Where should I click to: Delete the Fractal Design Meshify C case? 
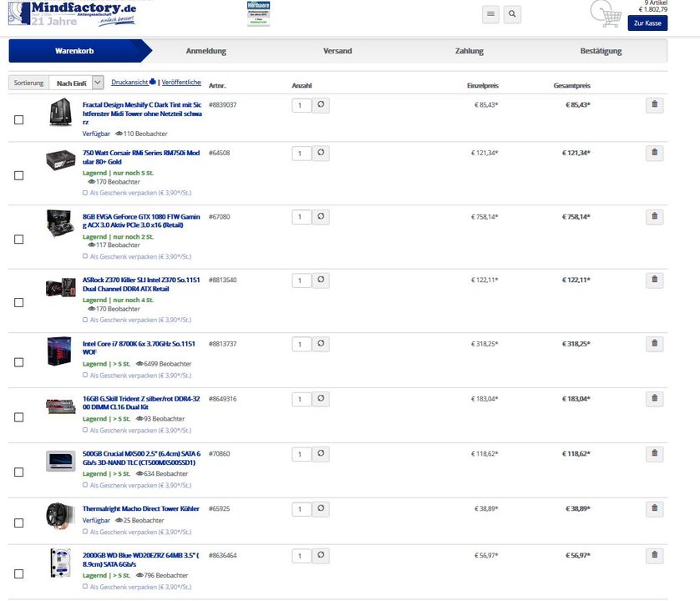coord(655,105)
